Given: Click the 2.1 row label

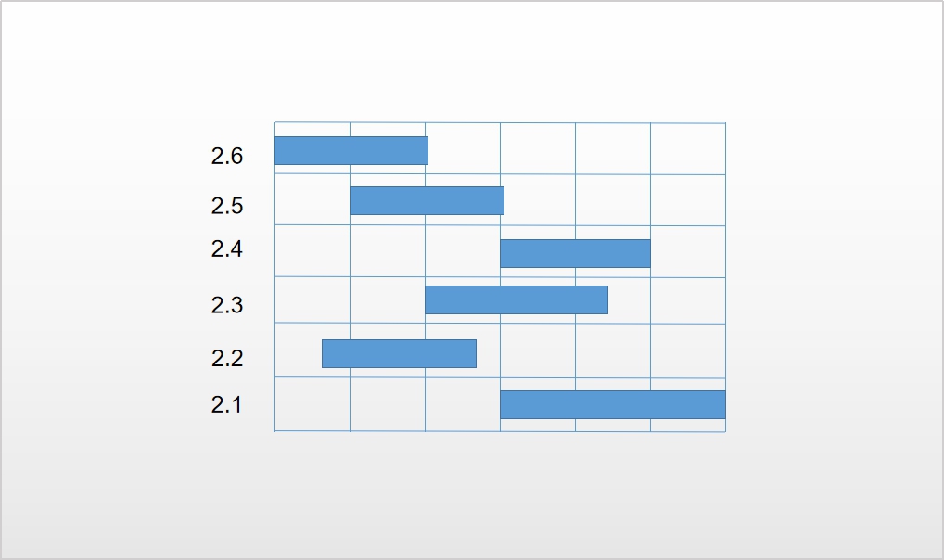Looking at the screenshot, I should 227,404.
